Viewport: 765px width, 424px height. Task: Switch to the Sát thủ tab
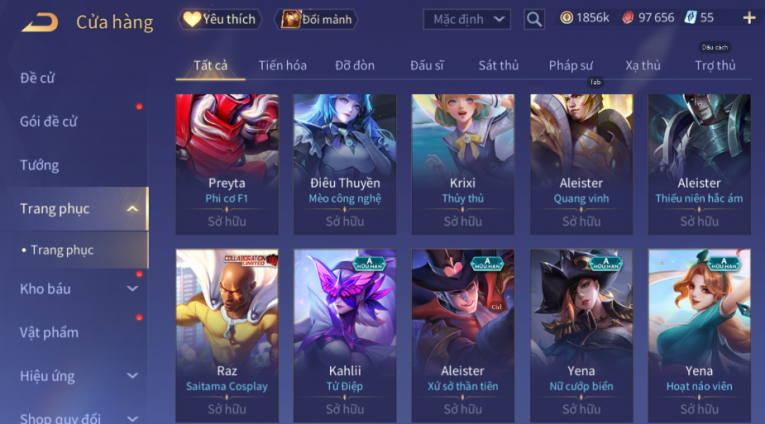click(498, 65)
